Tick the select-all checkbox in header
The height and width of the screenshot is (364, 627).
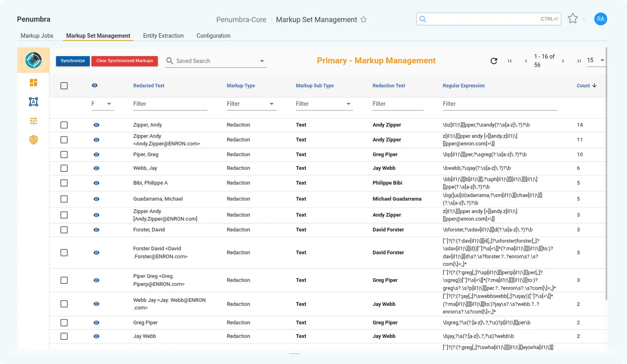pyautogui.click(x=64, y=86)
